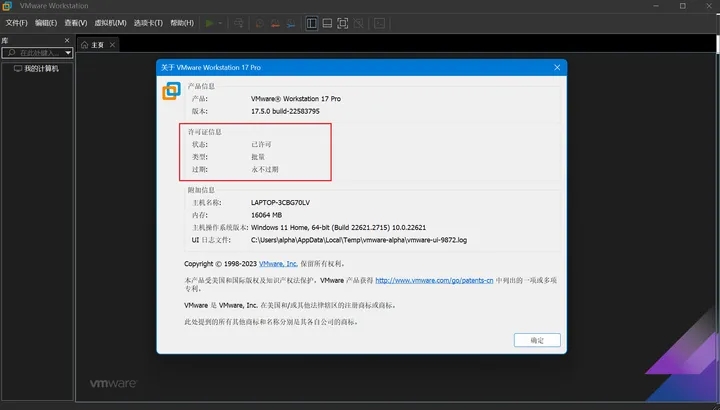Toggle the library sidebar view icon

click(x=311, y=22)
